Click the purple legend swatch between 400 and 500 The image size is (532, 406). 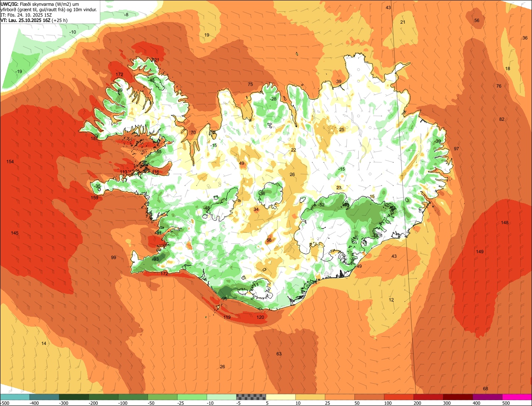coord(488,397)
